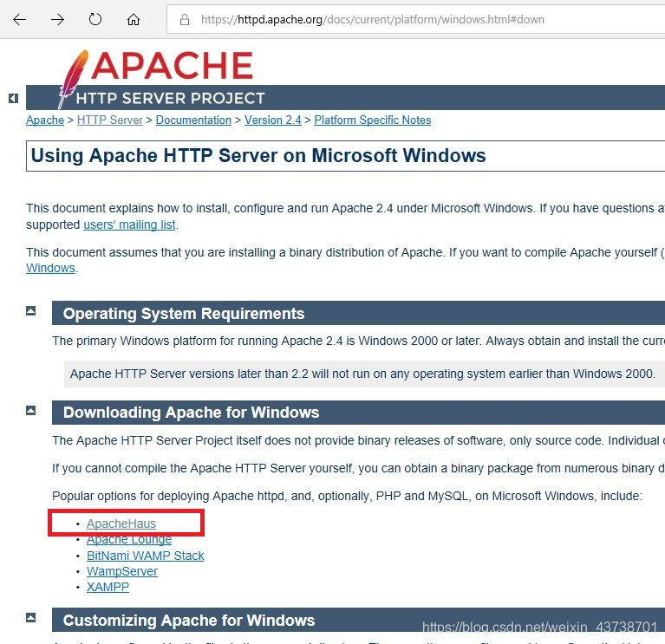Open the Apache Lounge link
665x644 pixels.
click(129, 539)
